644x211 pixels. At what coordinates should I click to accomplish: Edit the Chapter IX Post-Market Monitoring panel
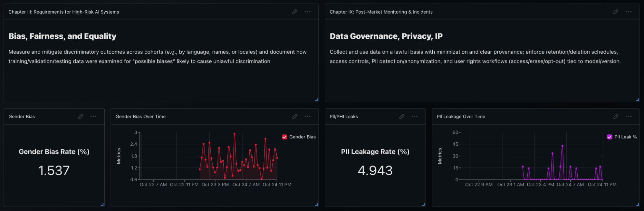pos(616,12)
